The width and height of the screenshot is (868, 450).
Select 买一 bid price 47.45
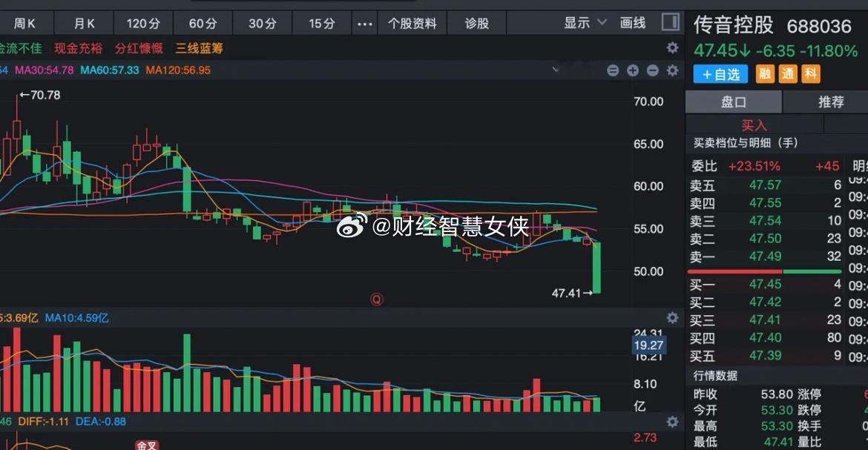point(765,285)
